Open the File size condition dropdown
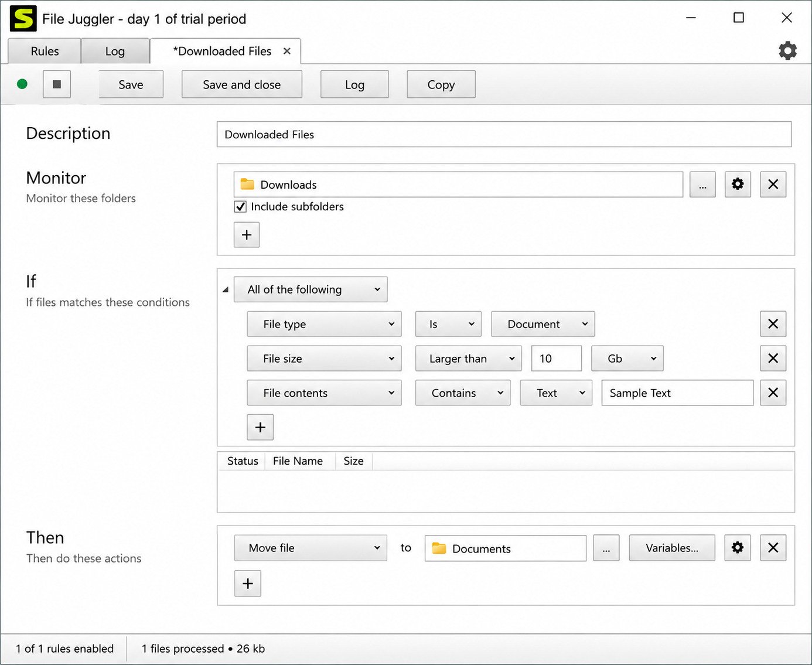812x665 pixels. 324,359
